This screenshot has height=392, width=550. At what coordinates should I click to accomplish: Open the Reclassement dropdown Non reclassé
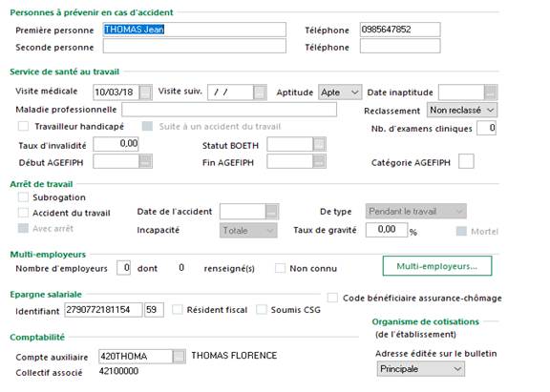point(462,110)
